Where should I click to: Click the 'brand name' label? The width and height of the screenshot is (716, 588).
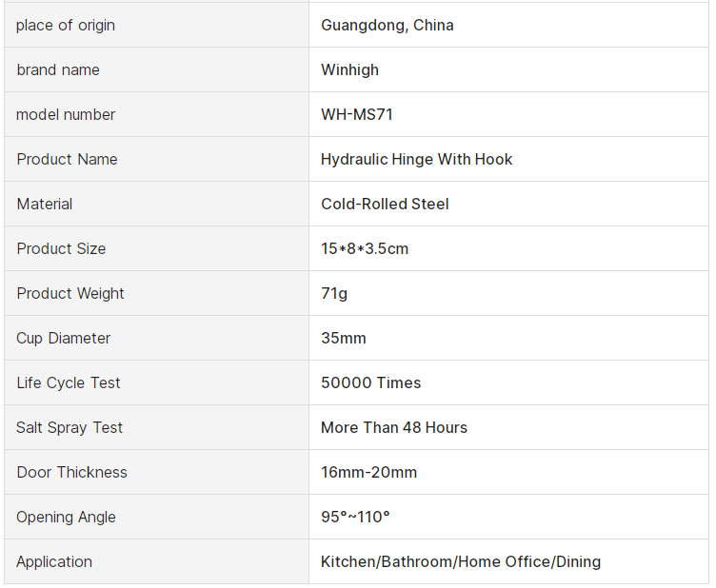[58, 69]
